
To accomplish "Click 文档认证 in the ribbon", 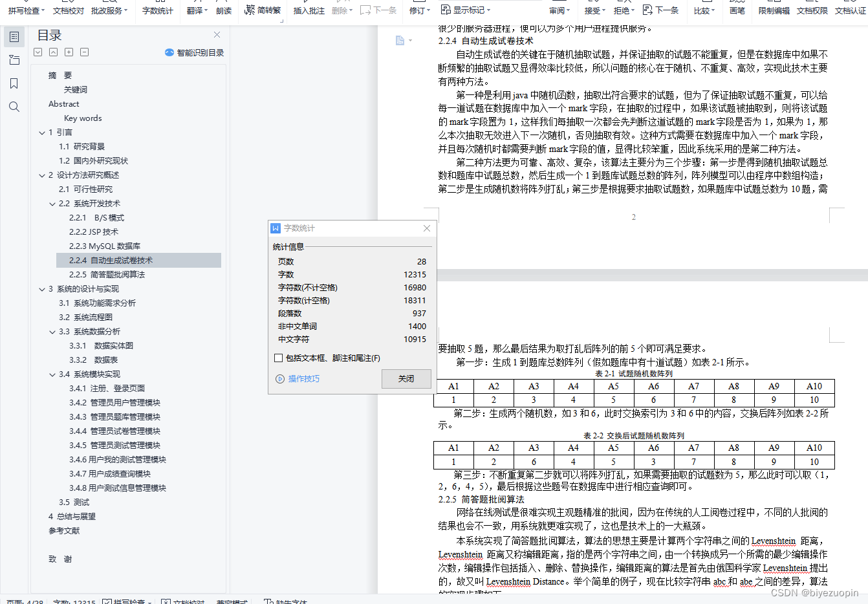I will 851,10.
